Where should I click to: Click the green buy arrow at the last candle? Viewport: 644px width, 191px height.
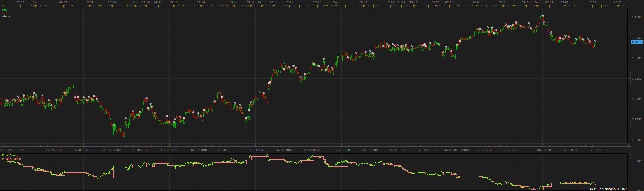[x=595, y=44]
